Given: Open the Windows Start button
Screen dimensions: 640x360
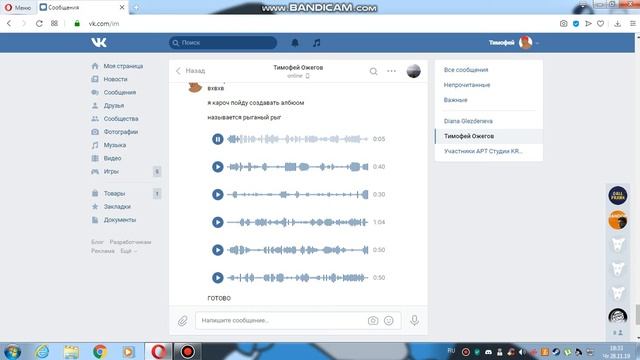Looking at the screenshot, I should 12,351.
